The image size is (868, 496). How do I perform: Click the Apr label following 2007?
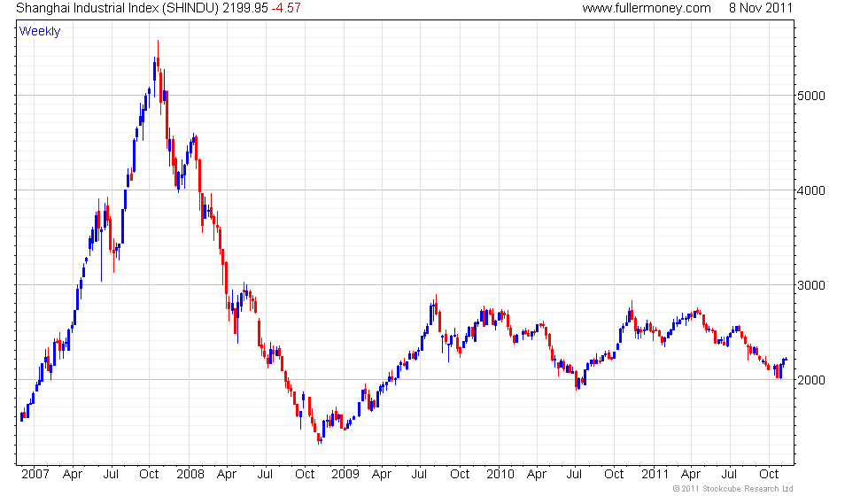point(73,475)
